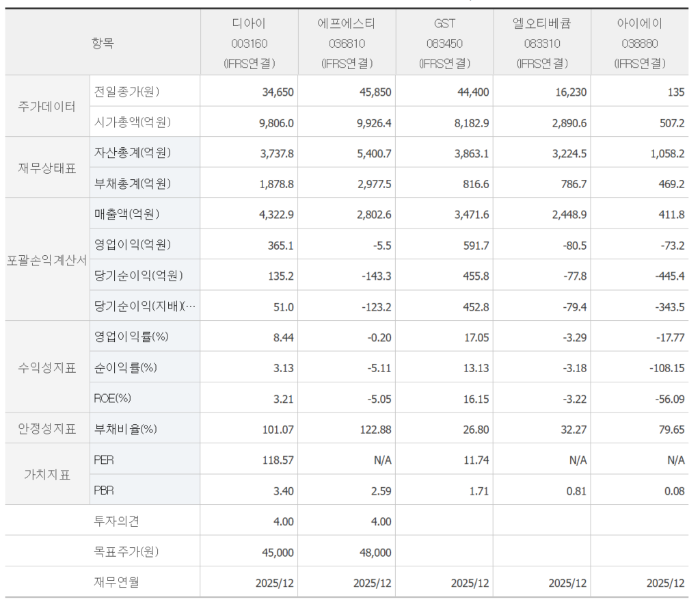Screen dimensions: 700x602
Task: Select the 포괄손익계산서 category cell
Action: (x=47, y=260)
